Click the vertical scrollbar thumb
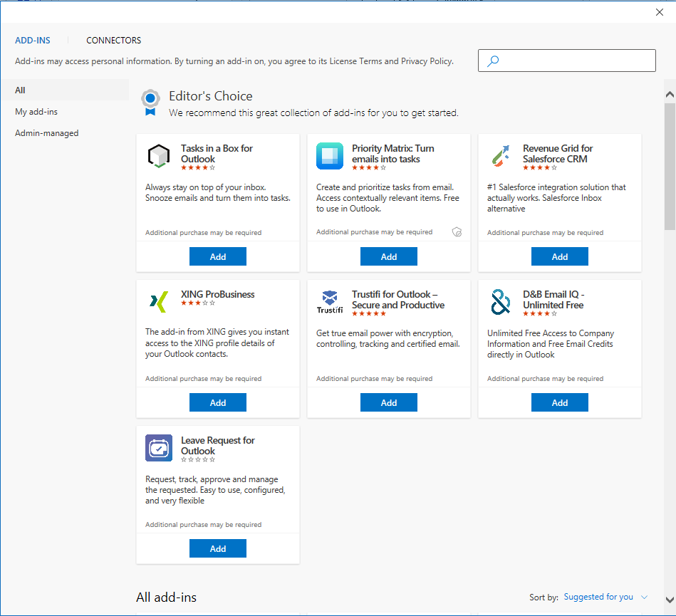The height and width of the screenshot is (616, 676). coord(670,167)
